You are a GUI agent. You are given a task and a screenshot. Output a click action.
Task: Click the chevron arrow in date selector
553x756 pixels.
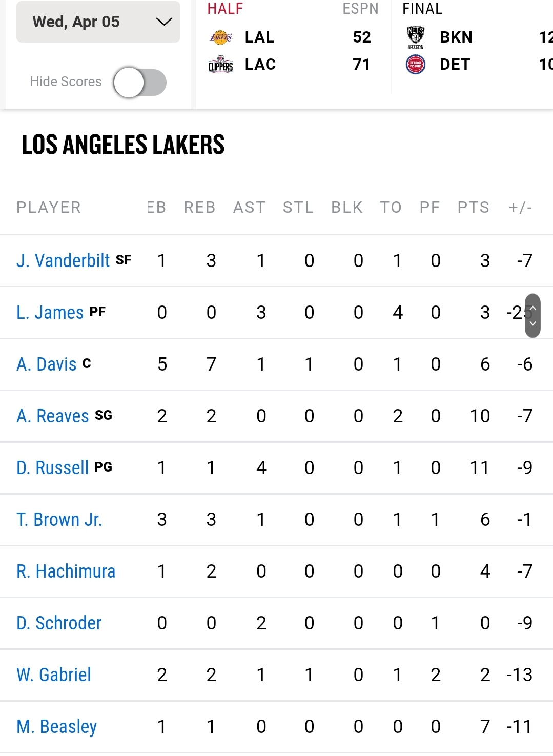coord(164,22)
